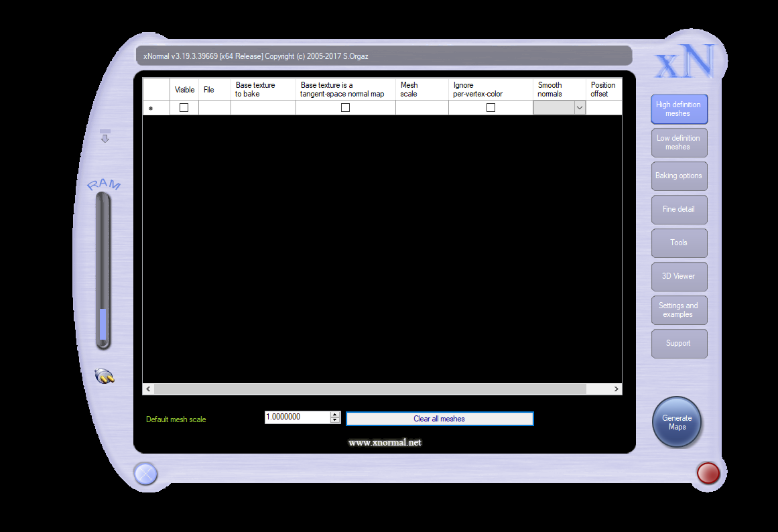This screenshot has width=778, height=532.
Task: Decrease Default mesh scale with down arrow
Action: (336, 420)
